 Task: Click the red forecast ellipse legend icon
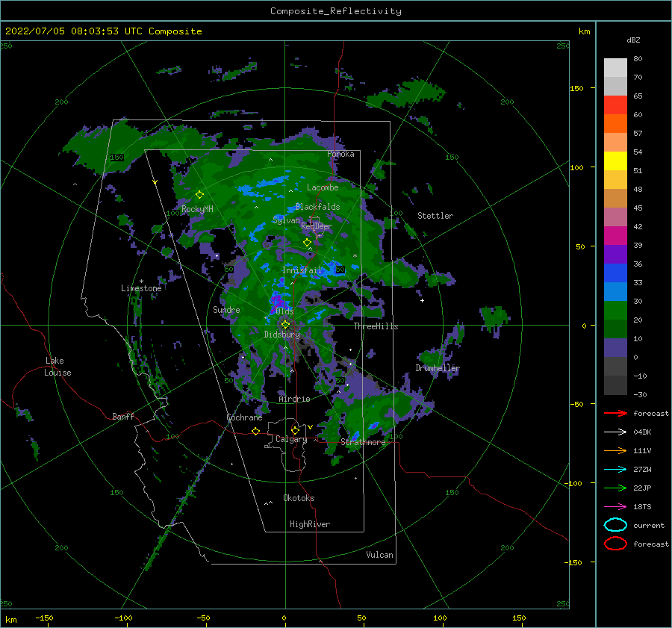tap(615, 544)
